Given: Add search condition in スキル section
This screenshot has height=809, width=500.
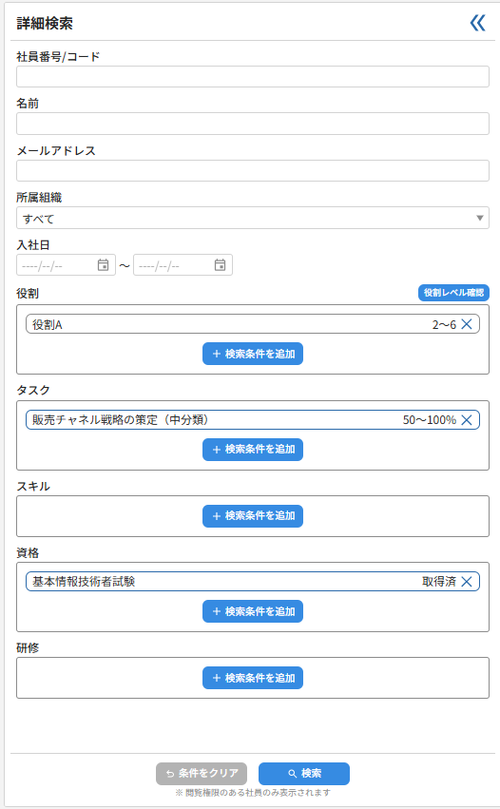Looking at the screenshot, I should tap(253, 516).
